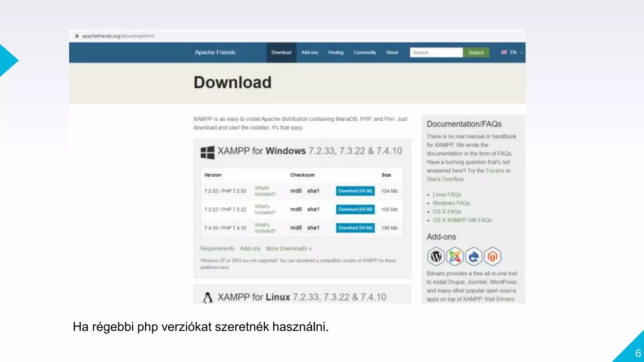
Task: Open the Add-ons navigation item
Action: [x=310, y=52]
